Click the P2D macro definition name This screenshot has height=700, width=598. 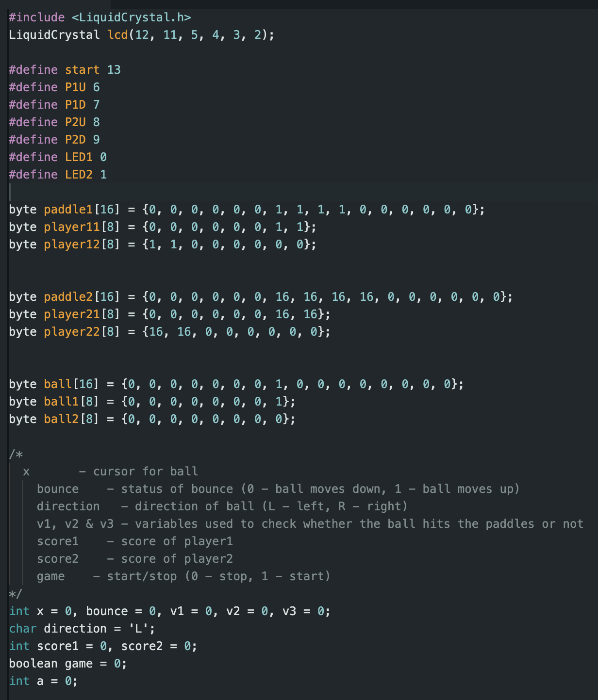[75, 140]
